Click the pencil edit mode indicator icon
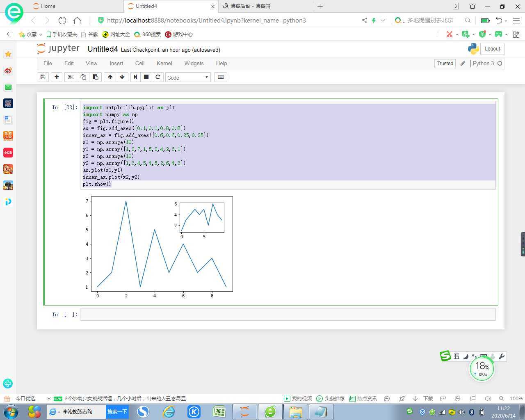Screen dimensions: 525x420 [x=463, y=63]
